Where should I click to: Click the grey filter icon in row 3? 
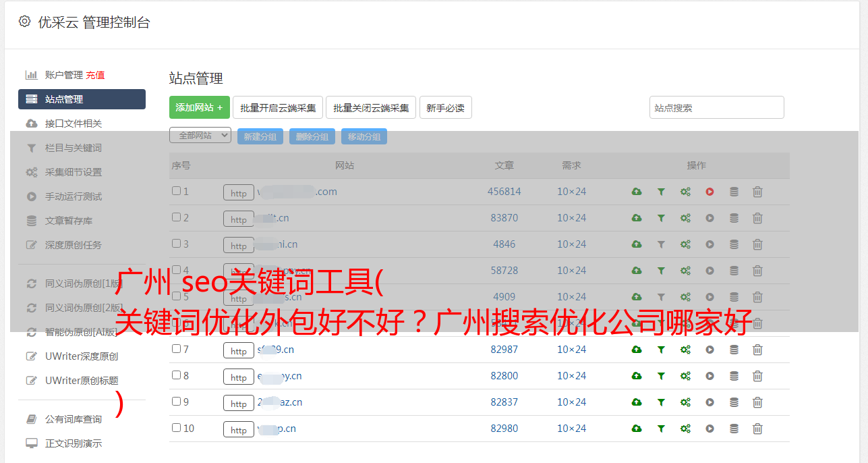click(661, 244)
